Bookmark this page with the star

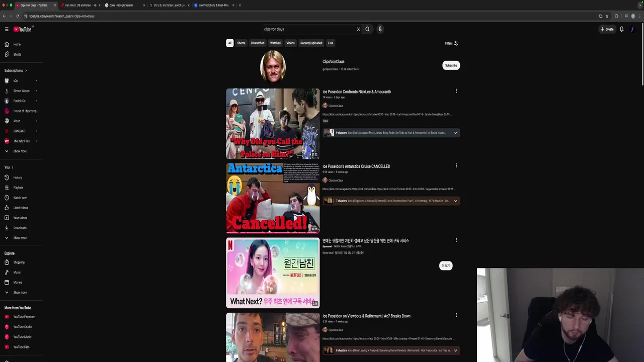pyautogui.click(x=607, y=16)
